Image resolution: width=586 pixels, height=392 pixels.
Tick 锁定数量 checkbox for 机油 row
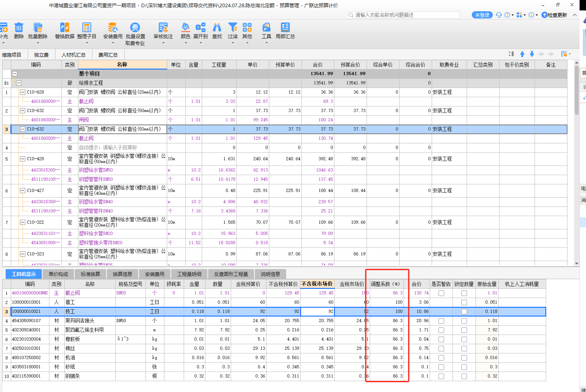click(464, 358)
